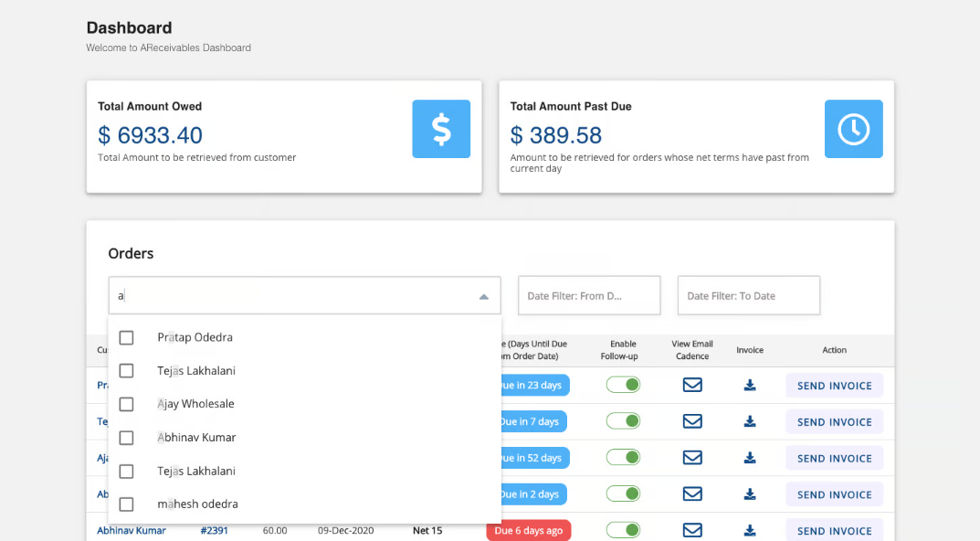Screen dimensions: 980x541
Task: Open the Date Filter: To Date picker
Action: (x=748, y=296)
